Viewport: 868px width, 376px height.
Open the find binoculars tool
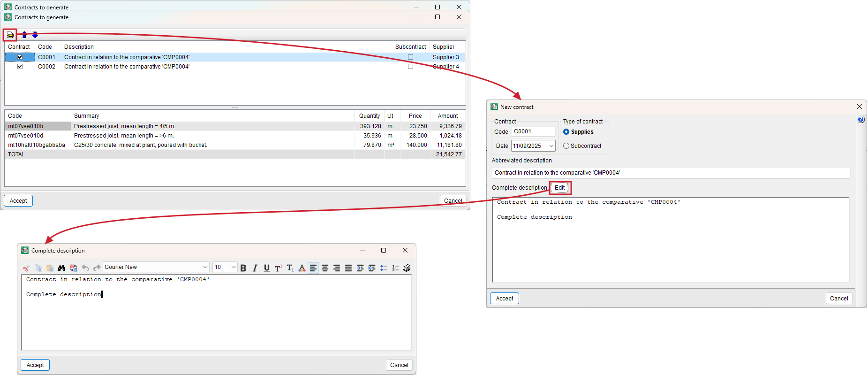61,268
